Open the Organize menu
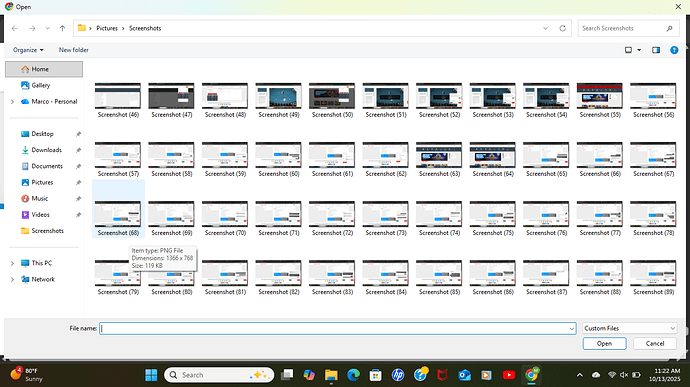Viewport: 690px width, 387px height. [x=28, y=50]
